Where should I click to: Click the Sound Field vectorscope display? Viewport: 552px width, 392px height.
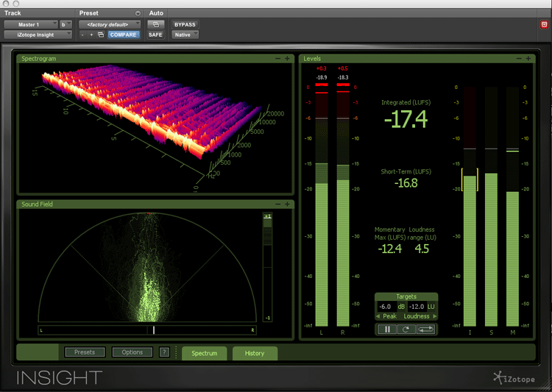(147, 268)
